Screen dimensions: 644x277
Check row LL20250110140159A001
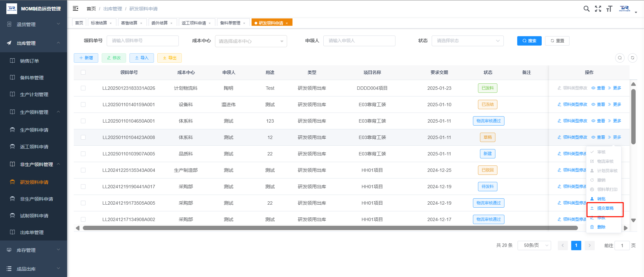click(x=83, y=105)
